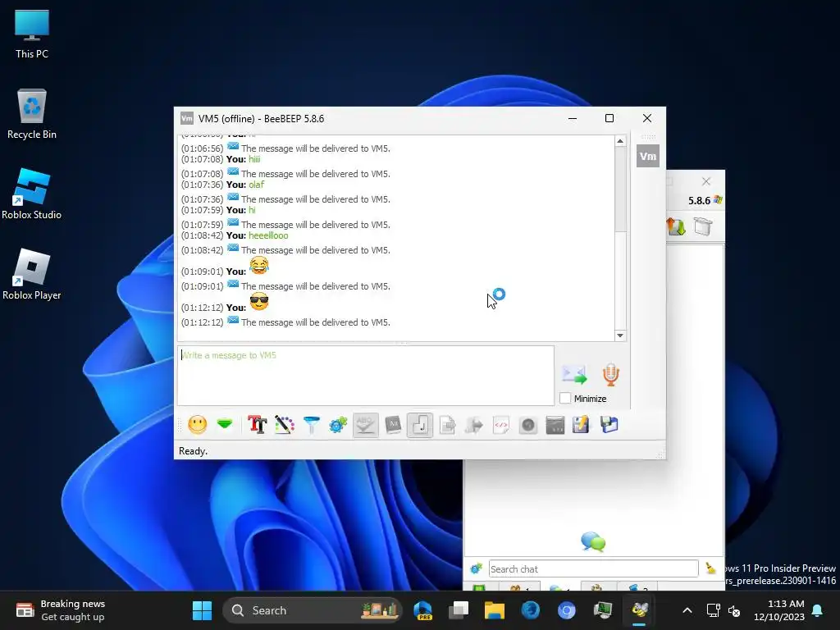Screen dimensions: 840x630
Task: Click the 'Ready.' status bar text
Action: coord(193,451)
